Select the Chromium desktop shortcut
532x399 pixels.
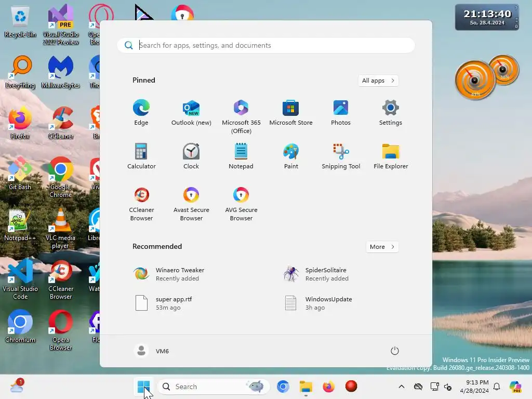pos(20,326)
